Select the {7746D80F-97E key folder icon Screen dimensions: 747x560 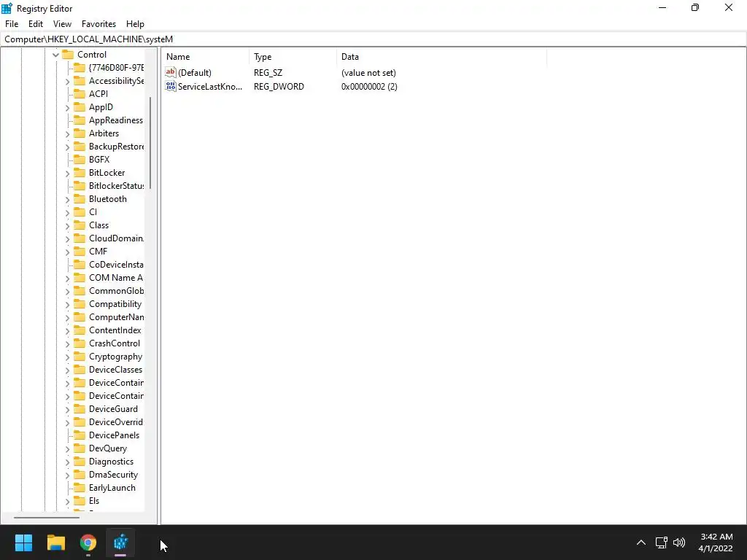[x=80, y=68]
